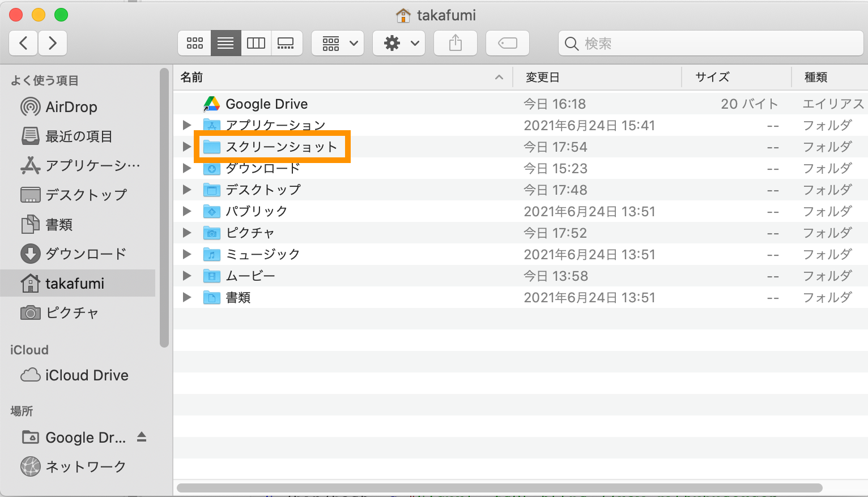The width and height of the screenshot is (868, 497).
Task: Open the group-by arrangement dropdown
Action: 339,43
